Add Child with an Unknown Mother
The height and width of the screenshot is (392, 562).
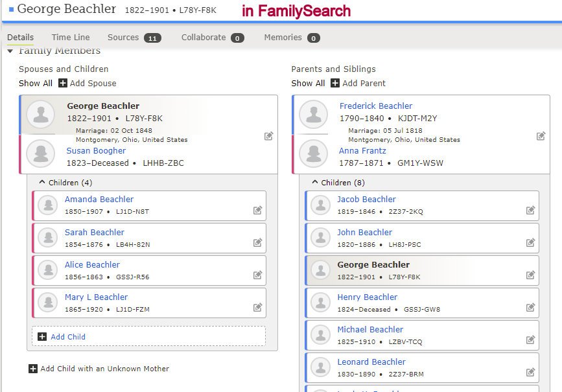coord(104,369)
